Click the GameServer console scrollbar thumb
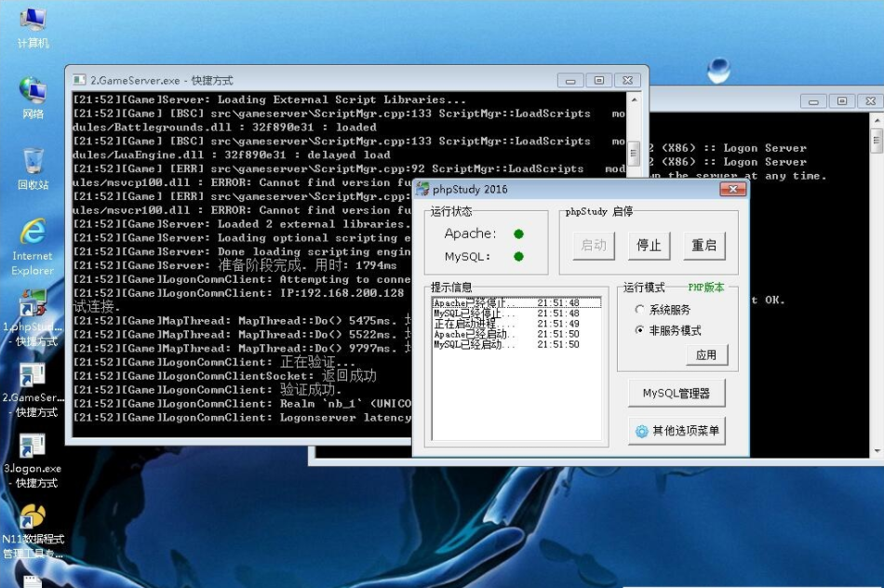 [634, 152]
